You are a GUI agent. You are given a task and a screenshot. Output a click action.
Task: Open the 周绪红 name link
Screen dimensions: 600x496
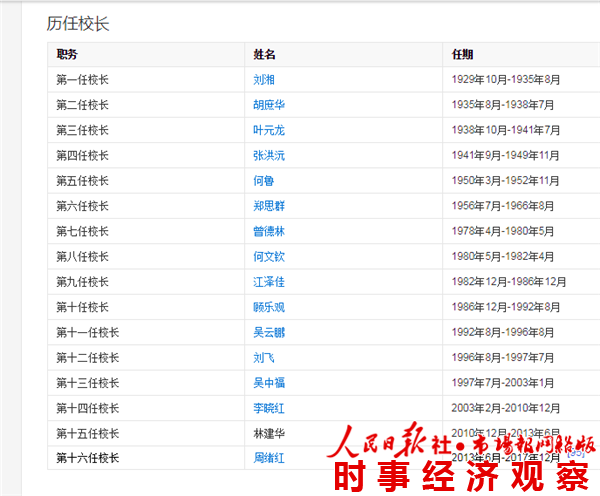tap(269, 458)
